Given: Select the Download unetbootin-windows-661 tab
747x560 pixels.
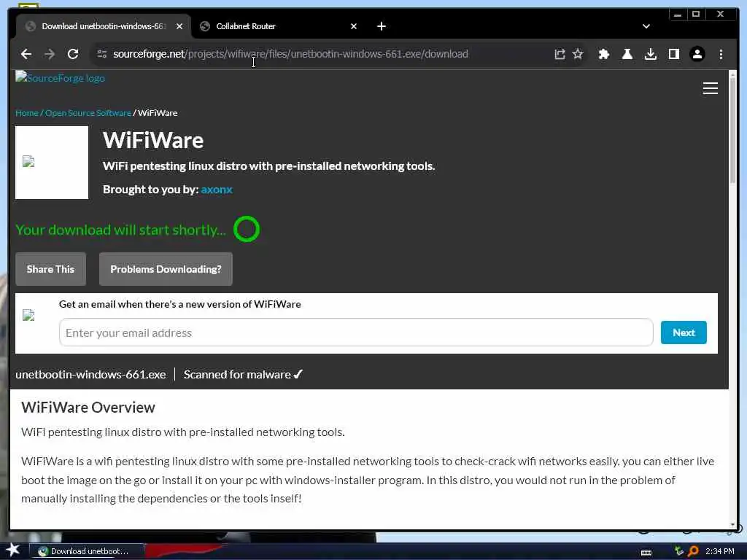Looking at the screenshot, I should click(103, 27).
